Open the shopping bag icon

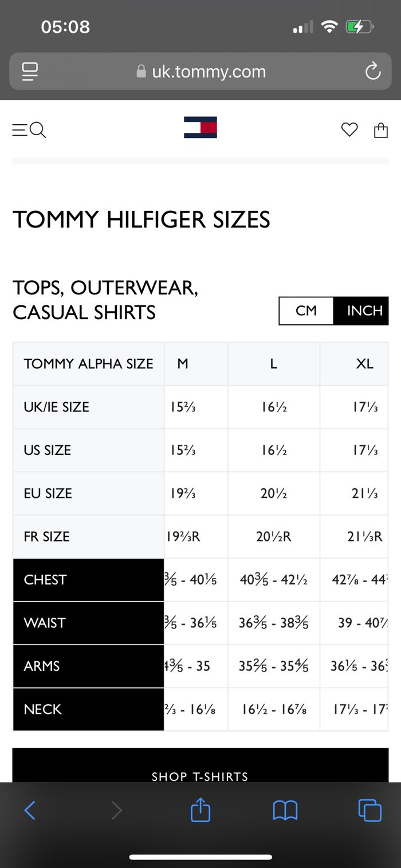(381, 131)
